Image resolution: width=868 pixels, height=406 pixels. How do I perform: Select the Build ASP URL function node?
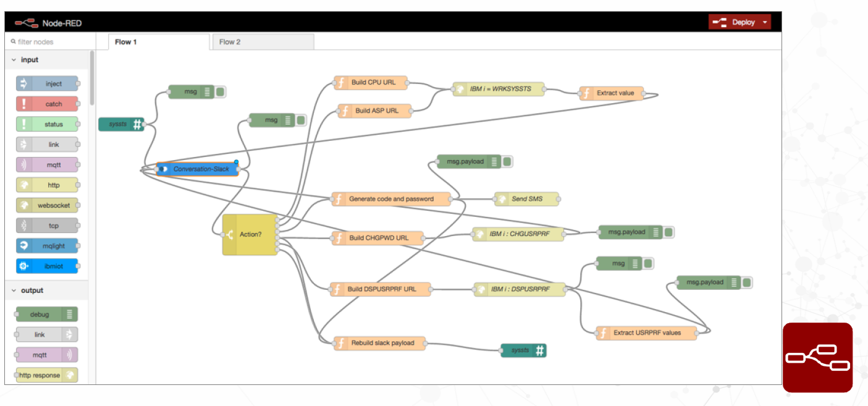coord(374,111)
